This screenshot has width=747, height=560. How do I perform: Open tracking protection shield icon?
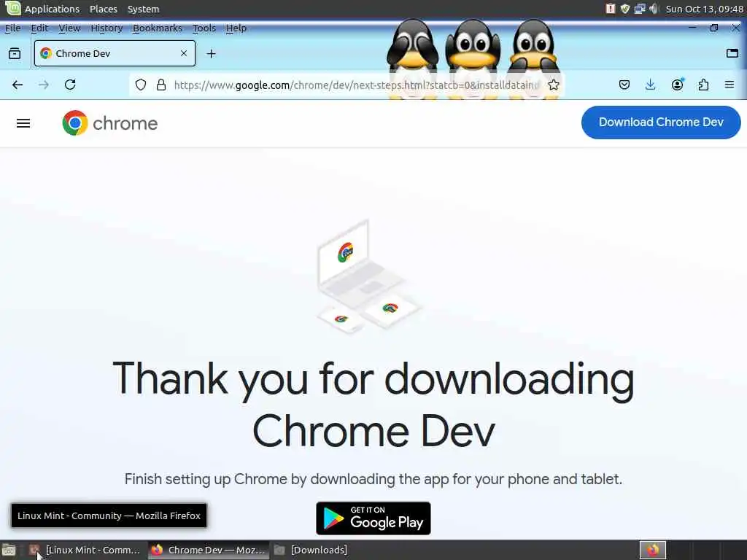tap(141, 85)
